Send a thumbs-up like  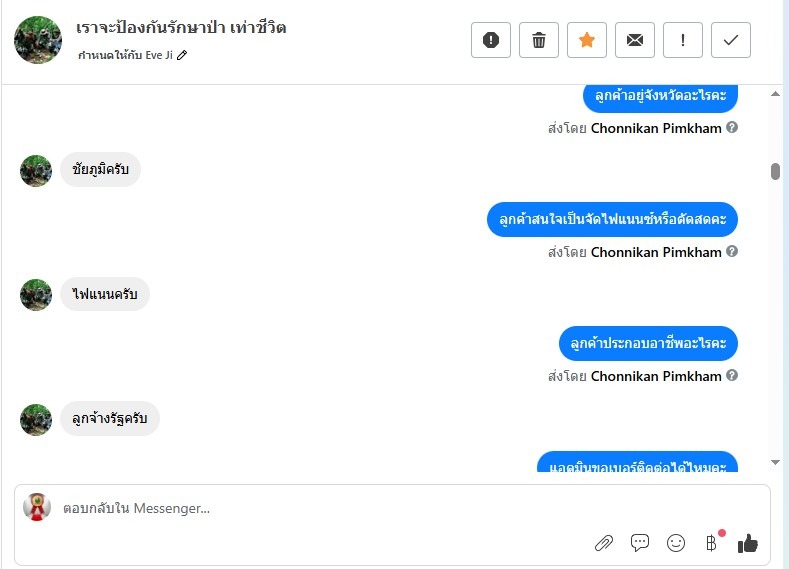point(748,543)
